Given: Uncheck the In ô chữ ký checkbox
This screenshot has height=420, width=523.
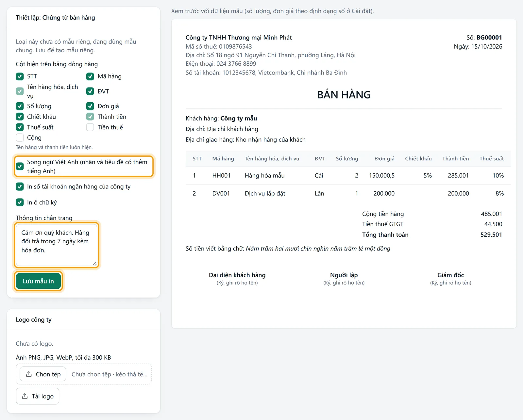Looking at the screenshot, I should pyautogui.click(x=20, y=202).
